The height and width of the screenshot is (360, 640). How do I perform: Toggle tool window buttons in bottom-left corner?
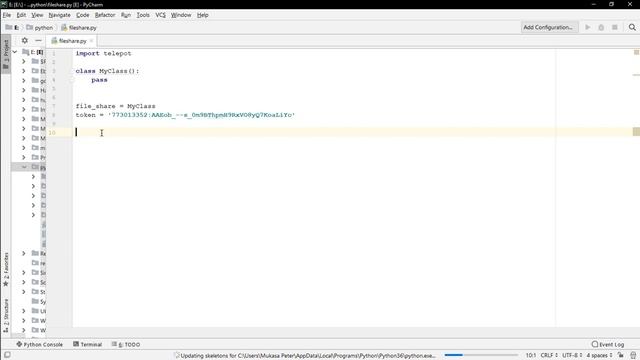point(7,356)
